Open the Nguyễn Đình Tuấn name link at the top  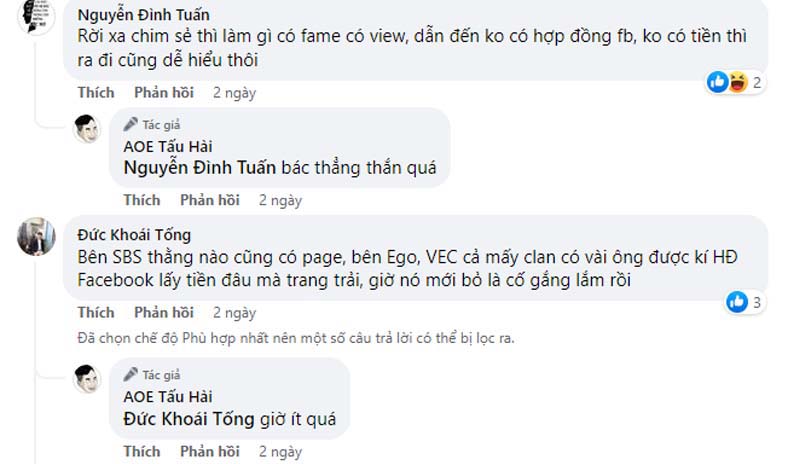coord(143,15)
